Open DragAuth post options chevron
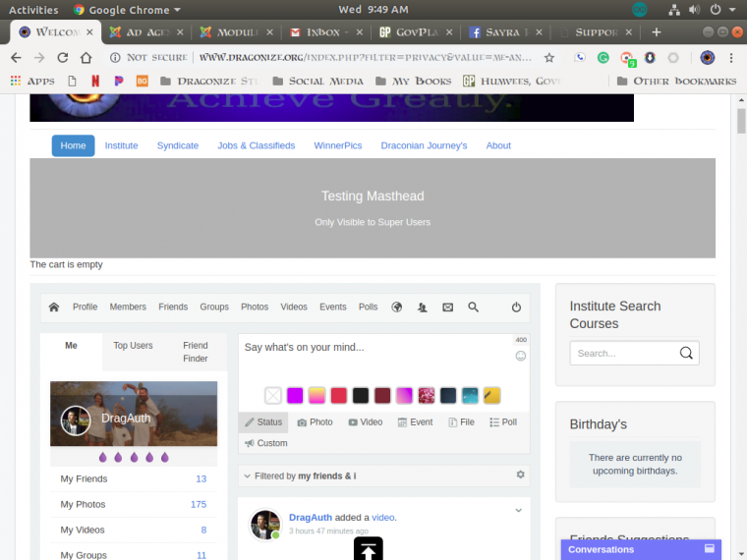747x560 pixels. click(x=518, y=511)
